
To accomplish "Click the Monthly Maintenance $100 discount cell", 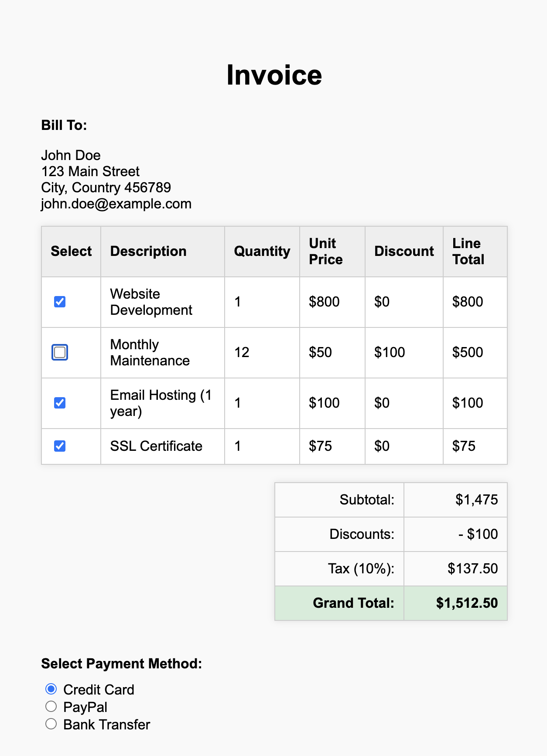I will [x=390, y=352].
